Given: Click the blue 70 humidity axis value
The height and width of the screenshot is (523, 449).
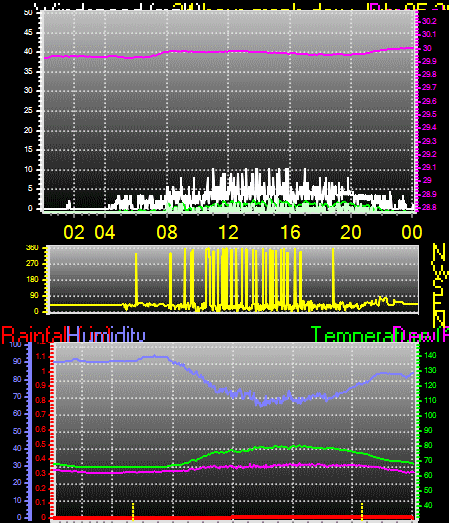Looking at the screenshot, I should 17,397.
